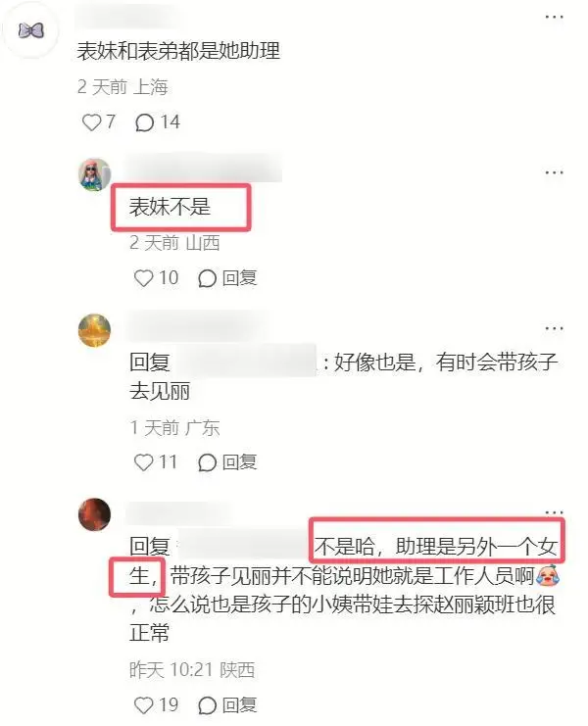
Task: Select the comment text '表妹和表弟都是她助理'
Action: tap(178, 51)
